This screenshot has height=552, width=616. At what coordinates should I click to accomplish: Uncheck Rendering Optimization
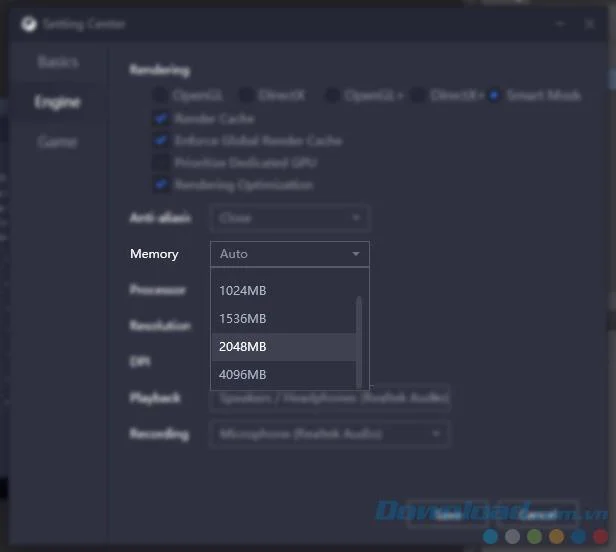[x=161, y=184]
